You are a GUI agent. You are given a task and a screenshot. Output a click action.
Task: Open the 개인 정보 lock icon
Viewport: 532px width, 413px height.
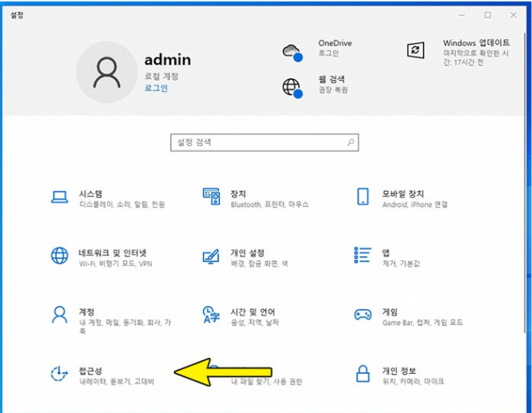(x=363, y=374)
